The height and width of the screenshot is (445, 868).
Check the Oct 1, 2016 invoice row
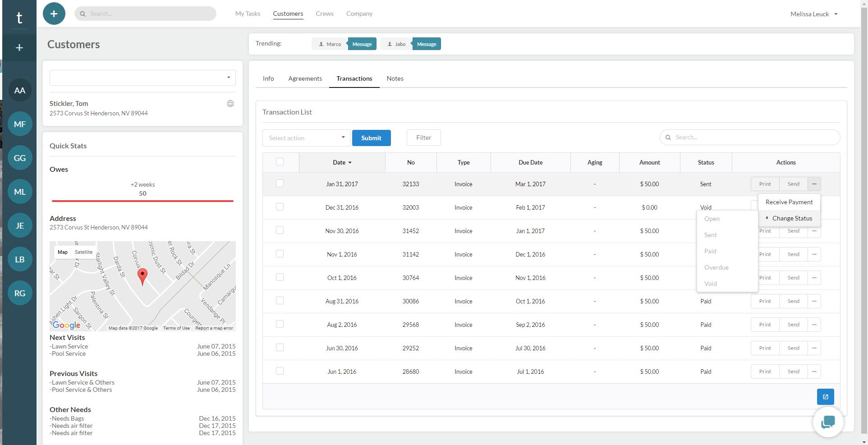(280, 277)
